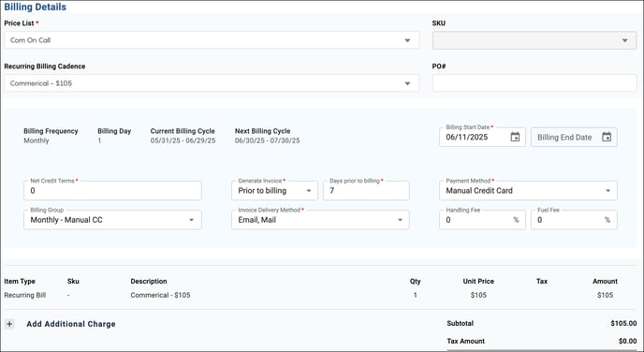644x352 pixels.
Task: Select the Fuel Fee percentage field
Action: point(574,220)
